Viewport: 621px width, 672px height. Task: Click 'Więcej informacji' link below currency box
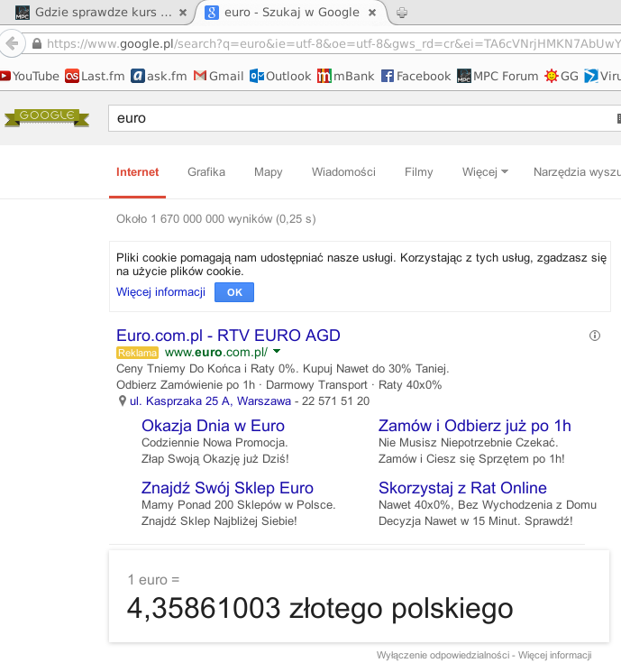click(554, 655)
